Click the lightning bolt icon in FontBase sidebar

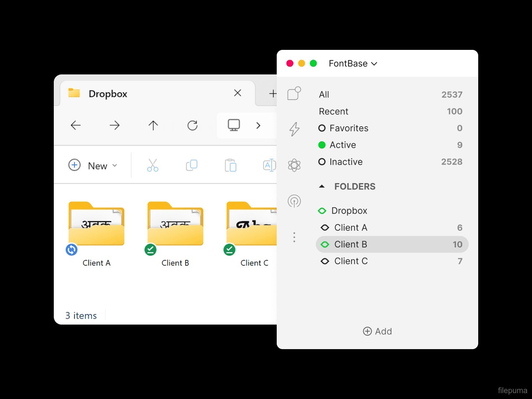pyautogui.click(x=294, y=129)
